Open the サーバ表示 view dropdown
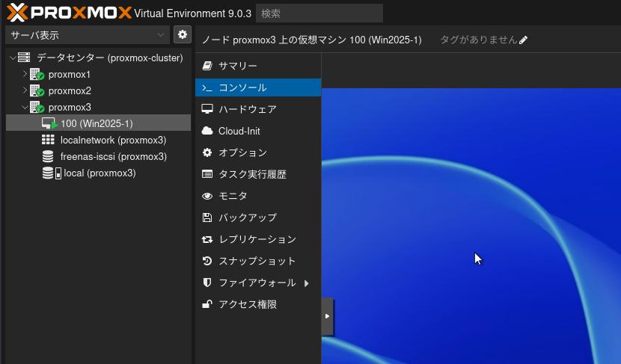Image resolution: width=621 pixels, height=364 pixels. 88,35
